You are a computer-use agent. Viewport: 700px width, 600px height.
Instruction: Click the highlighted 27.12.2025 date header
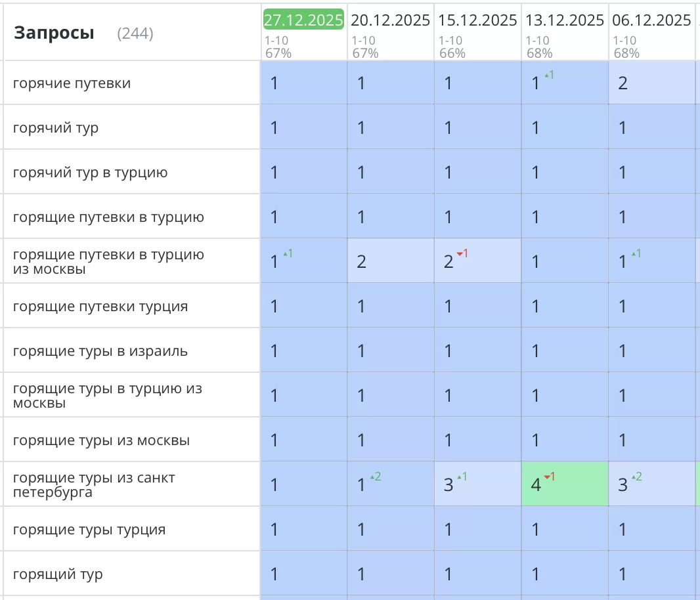coord(303,20)
